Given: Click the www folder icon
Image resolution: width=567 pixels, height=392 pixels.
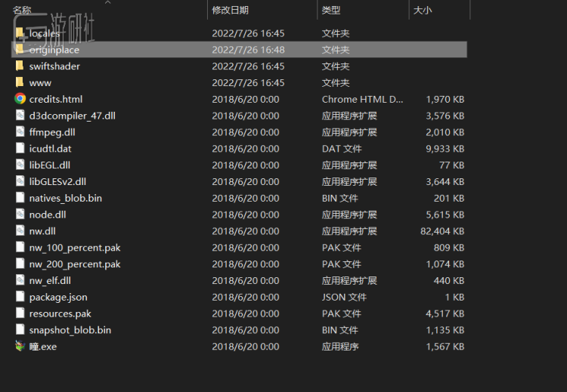Looking at the screenshot, I should (x=20, y=83).
